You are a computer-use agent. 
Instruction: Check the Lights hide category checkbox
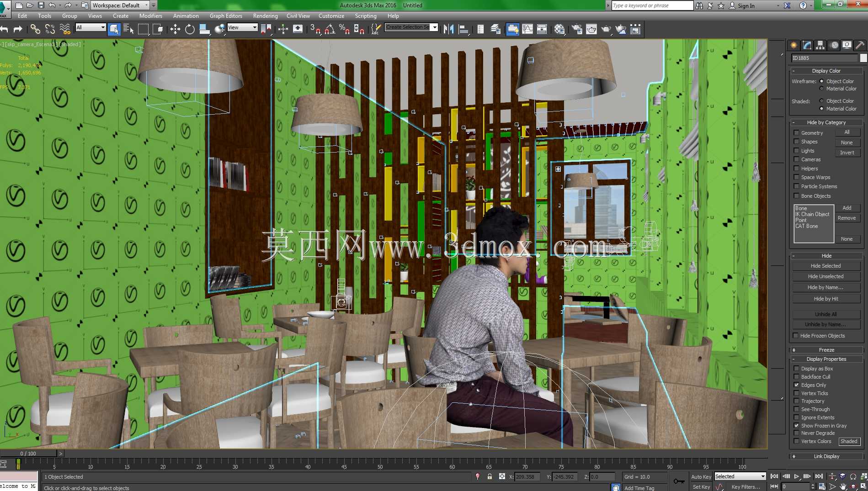(x=796, y=151)
